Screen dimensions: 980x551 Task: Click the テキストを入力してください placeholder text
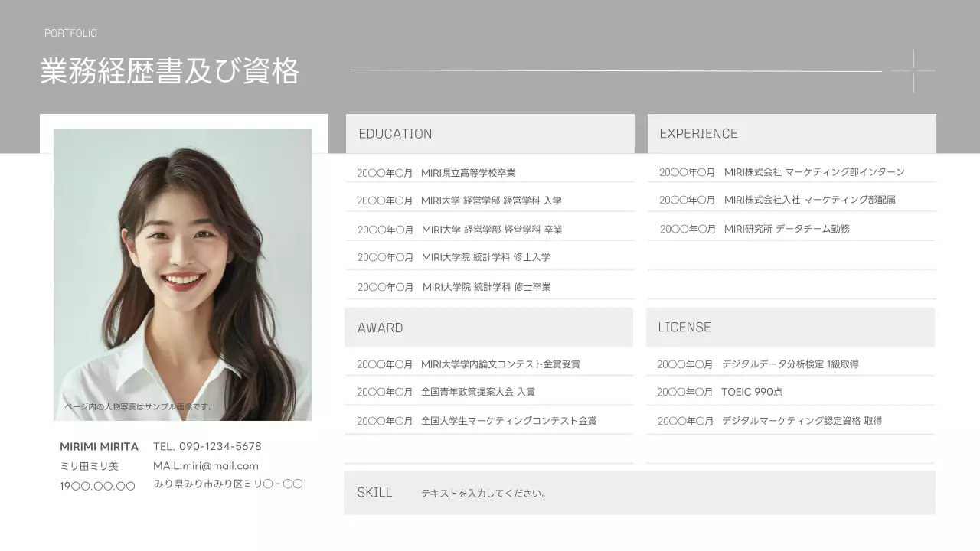click(487, 493)
